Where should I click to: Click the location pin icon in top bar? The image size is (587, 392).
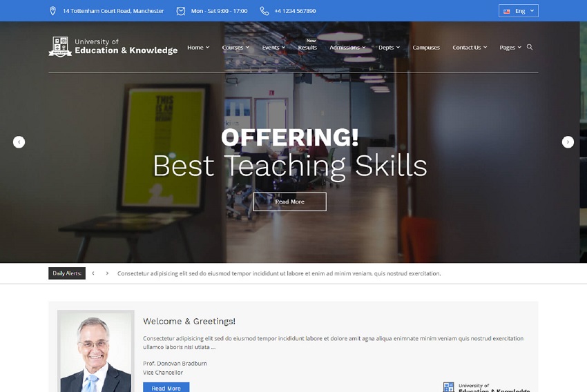pos(52,11)
